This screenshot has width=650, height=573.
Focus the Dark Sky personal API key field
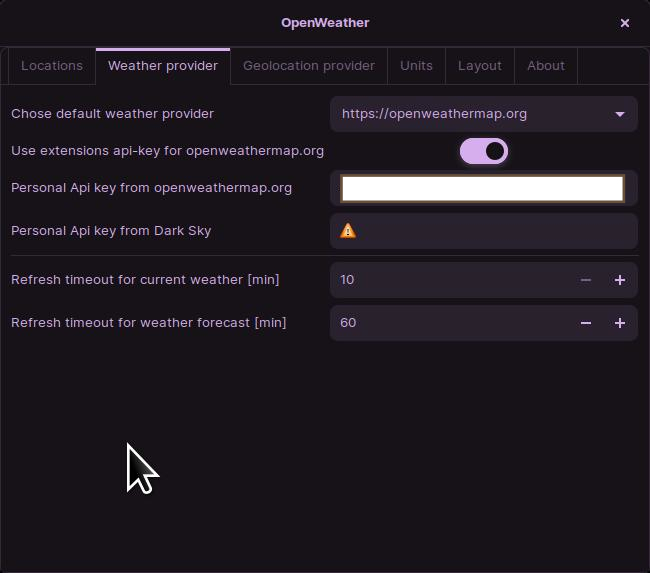pyautogui.click(x=483, y=231)
